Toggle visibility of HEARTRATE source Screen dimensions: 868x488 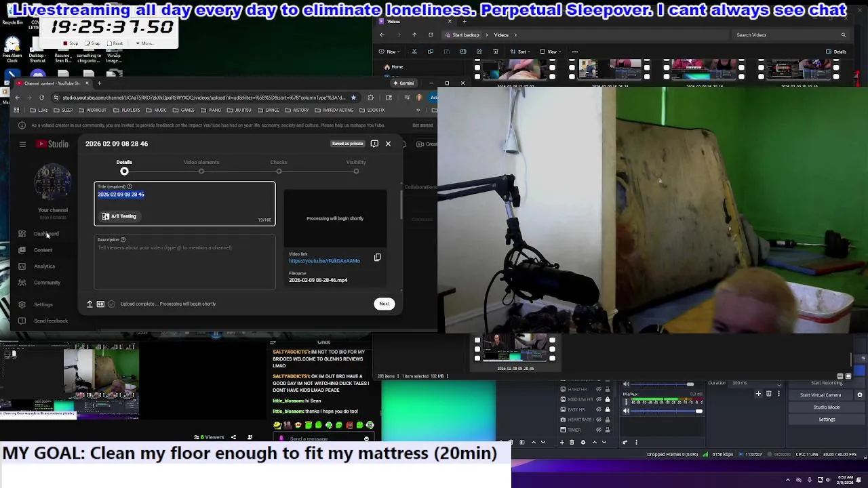point(599,420)
